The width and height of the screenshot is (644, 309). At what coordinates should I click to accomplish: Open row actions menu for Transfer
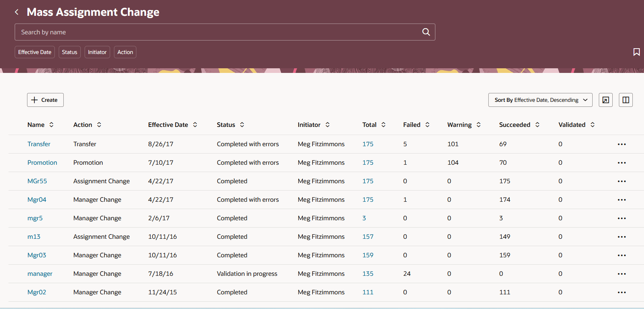tap(622, 144)
